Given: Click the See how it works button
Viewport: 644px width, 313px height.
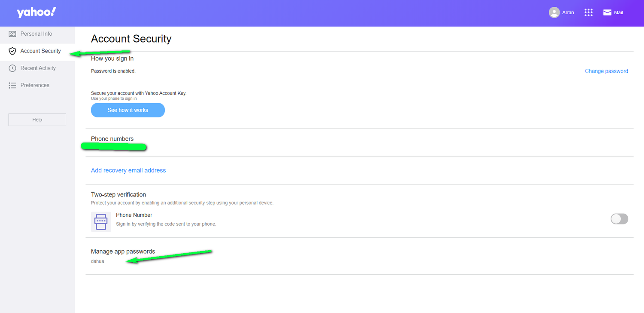Looking at the screenshot, I should 128,110.
